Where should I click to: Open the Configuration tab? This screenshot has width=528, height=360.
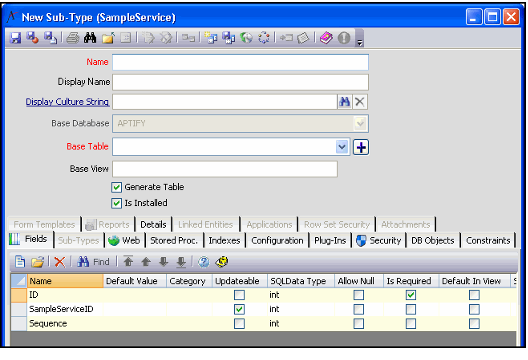point(277,241)
